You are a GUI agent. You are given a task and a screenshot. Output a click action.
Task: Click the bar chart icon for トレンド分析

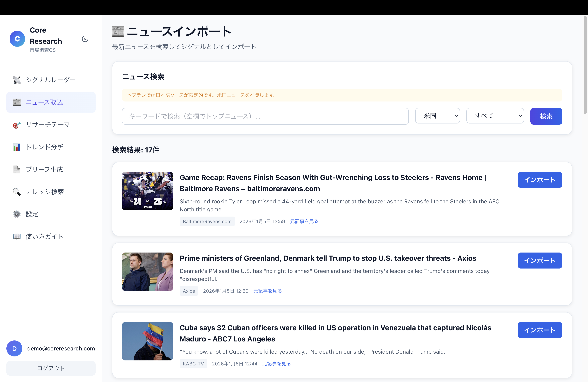pyautogui.click(x=17, y=147)
